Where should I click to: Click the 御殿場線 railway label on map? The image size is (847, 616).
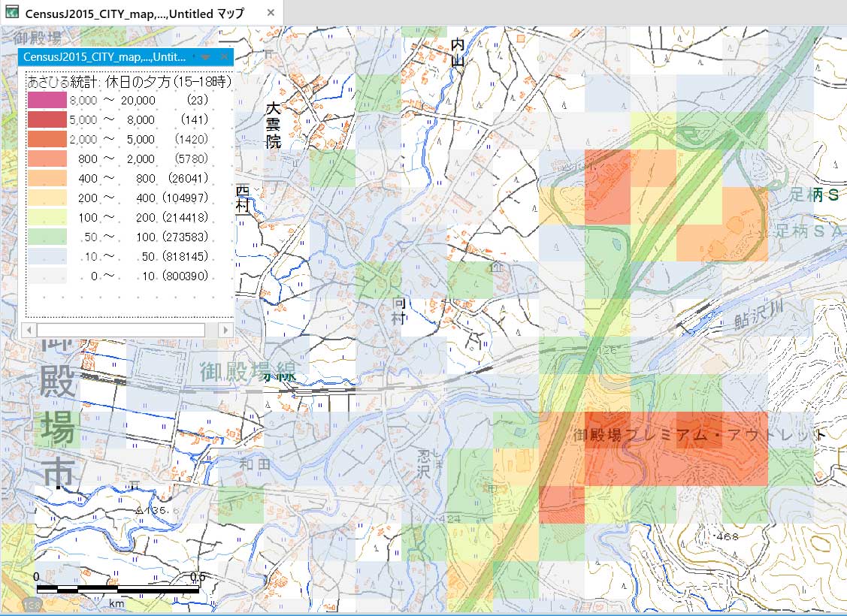pyautogui.click(x=248, y=370)
